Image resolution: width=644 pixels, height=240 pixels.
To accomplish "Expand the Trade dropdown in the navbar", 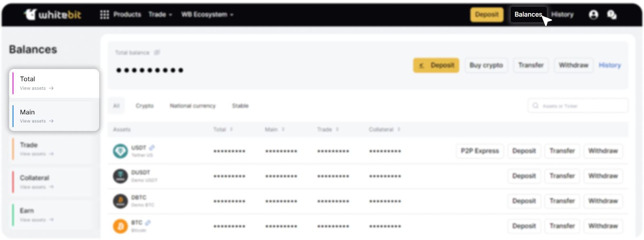I will coord(160,15).
